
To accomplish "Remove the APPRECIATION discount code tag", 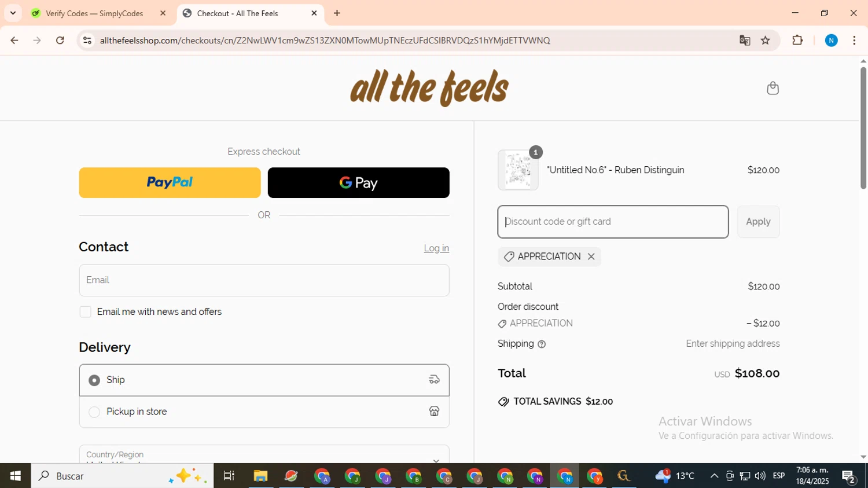I will point(591,256).
